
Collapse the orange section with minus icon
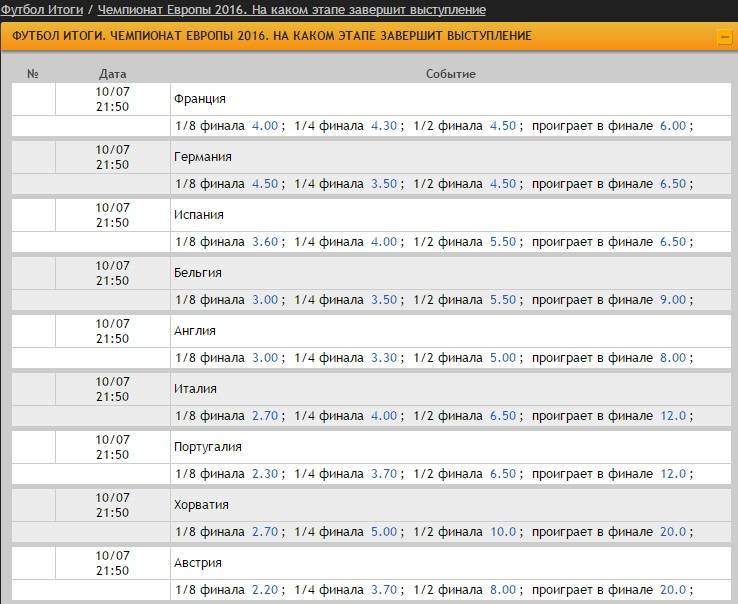(724, 37)
